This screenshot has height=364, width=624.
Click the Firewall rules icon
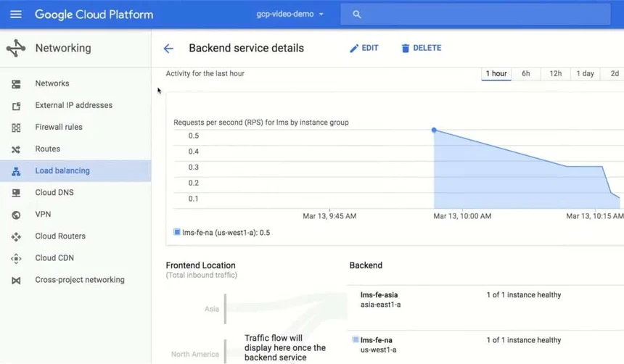click(x=16, y=128)
